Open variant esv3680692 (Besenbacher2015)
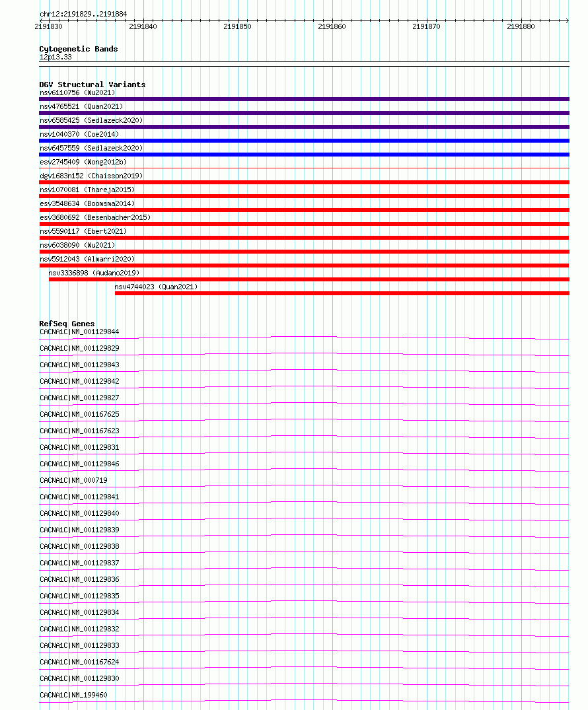 point(95,217)
